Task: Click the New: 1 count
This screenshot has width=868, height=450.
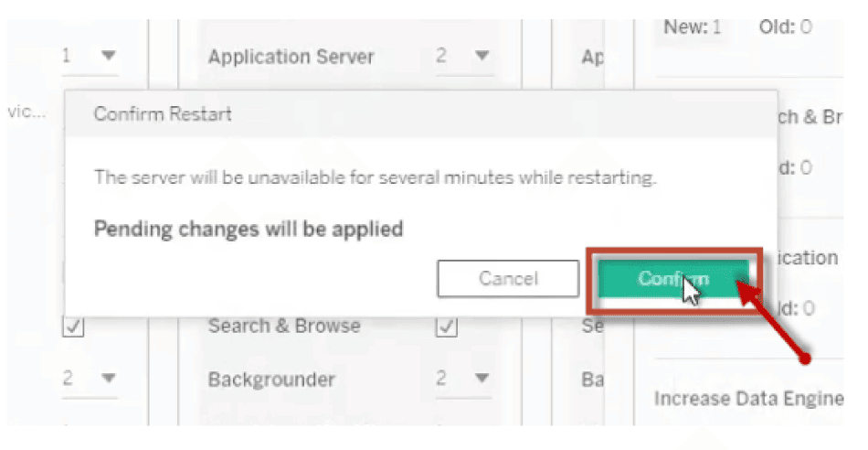Action: point(692,27)
